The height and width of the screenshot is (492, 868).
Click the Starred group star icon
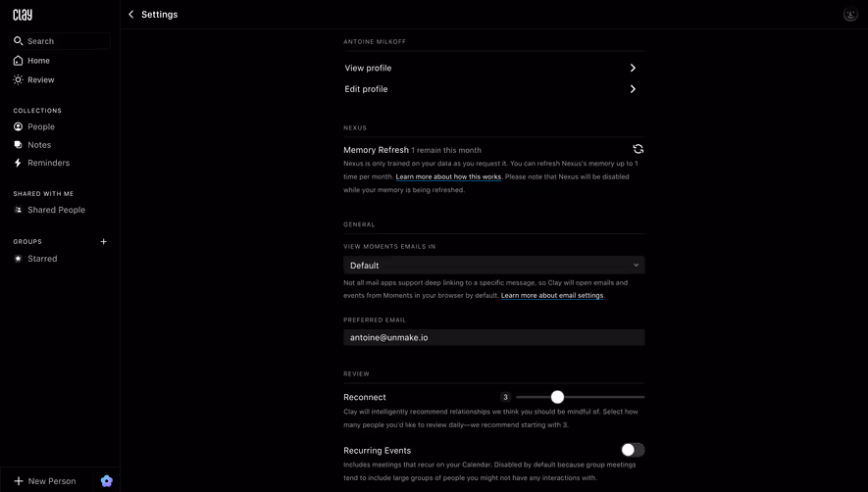tap(19, 259)
